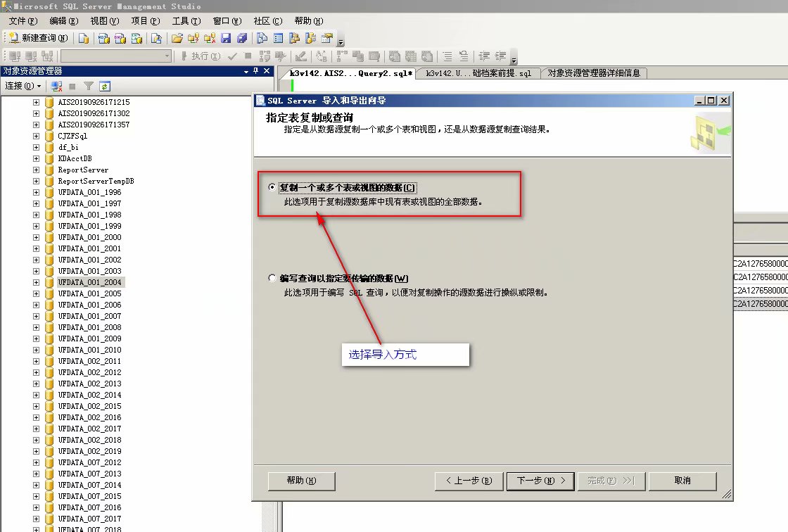Click the save all icon in toolbar

click(241, 38)
